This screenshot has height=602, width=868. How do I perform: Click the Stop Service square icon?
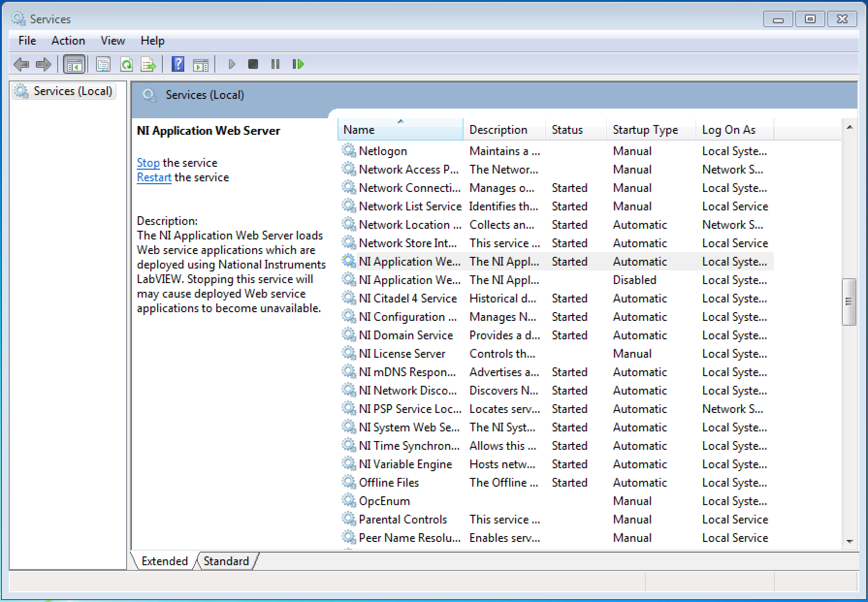coord(253,64)
